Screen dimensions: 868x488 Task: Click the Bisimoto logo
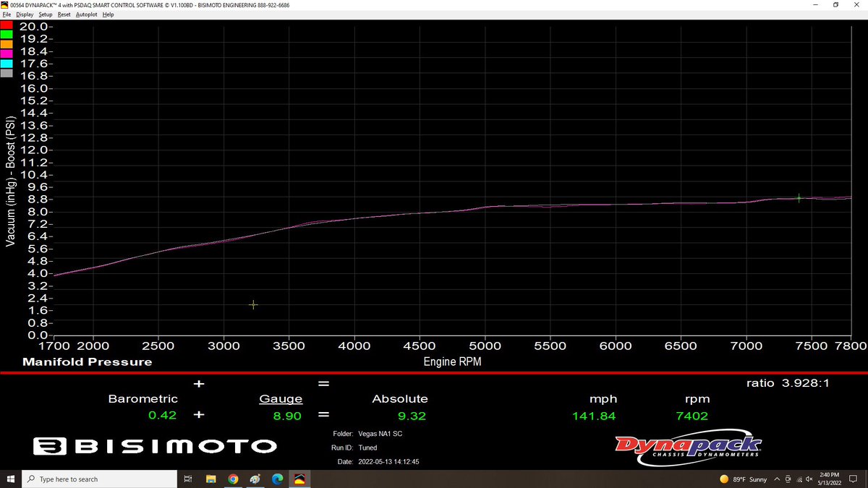click(x=155, y=447)
